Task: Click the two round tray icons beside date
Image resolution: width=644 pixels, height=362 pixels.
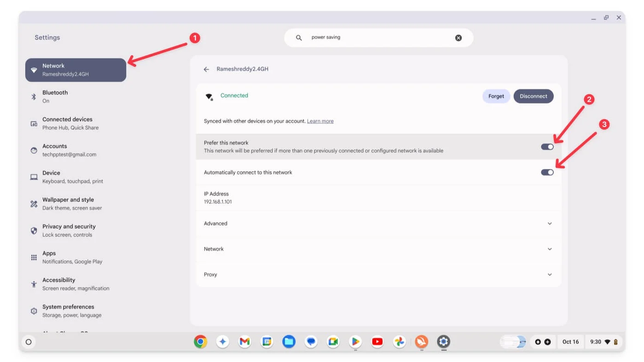Action: pos(542,342)
